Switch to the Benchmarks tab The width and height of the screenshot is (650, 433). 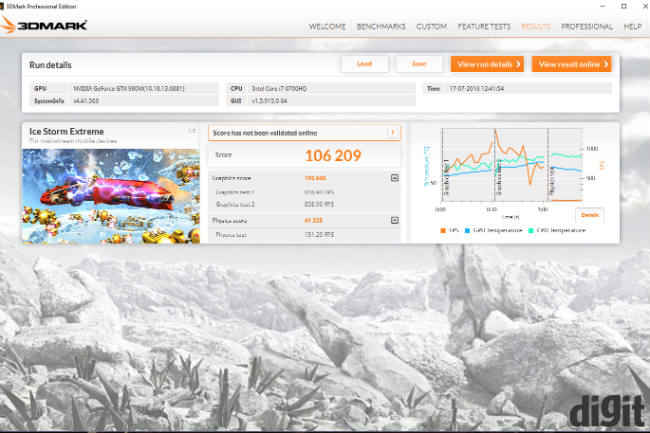[381, 27]
